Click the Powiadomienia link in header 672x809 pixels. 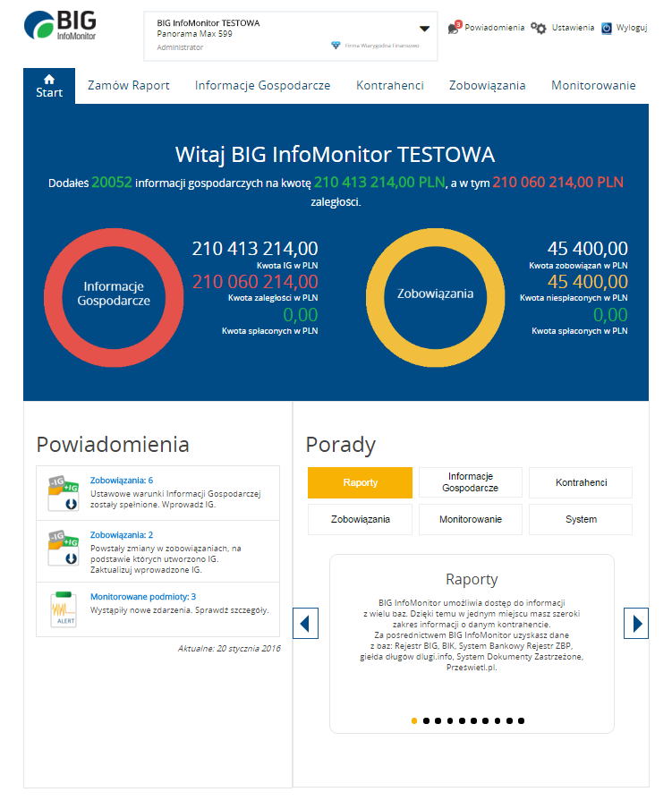(495, 28)
